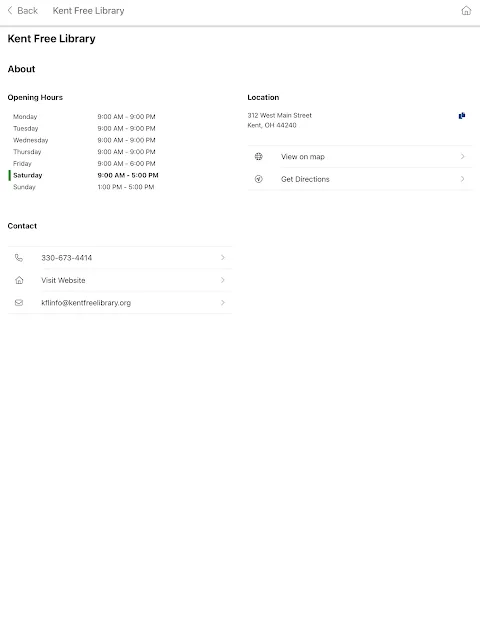The image size is (480, 626).
Task: Click the back arrow chevron
Action: 10,10
